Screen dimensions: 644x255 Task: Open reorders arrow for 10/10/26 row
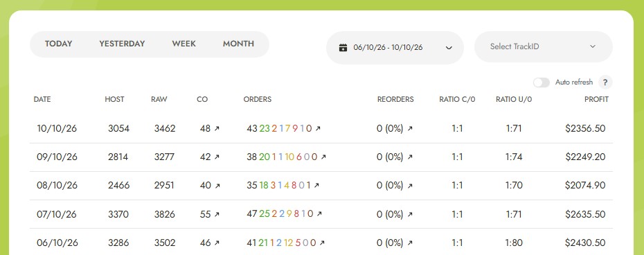pyautogui.click(x=410, y=129)
